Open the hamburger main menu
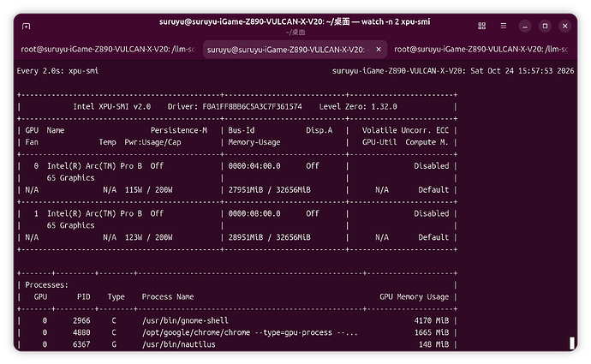Viewport: 591px width, 364px height. tap(503, 26)
